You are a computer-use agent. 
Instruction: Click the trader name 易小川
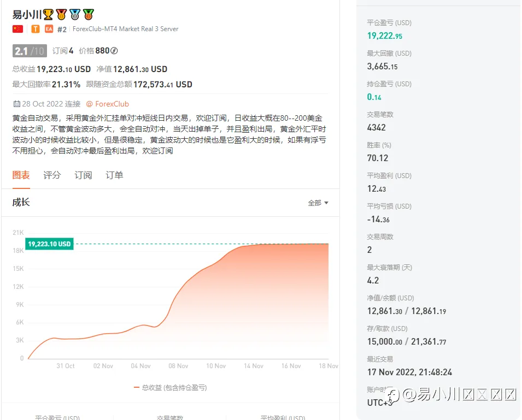(27, 14)
